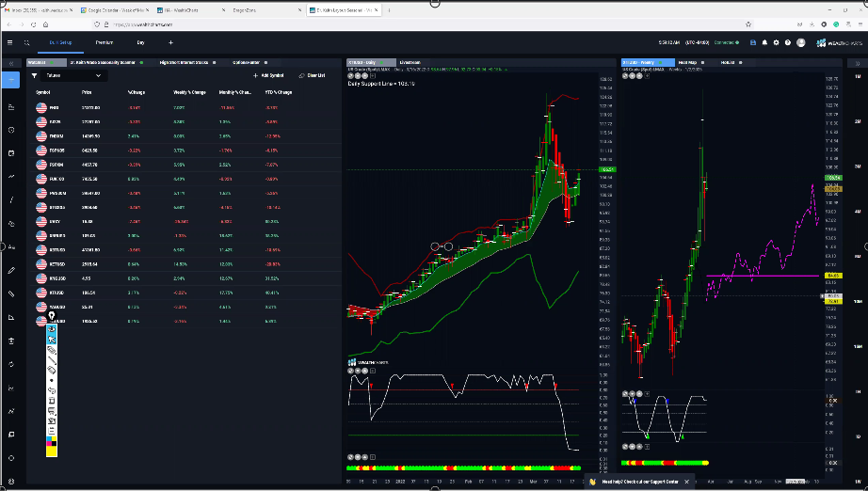Open the help question mark icon
This screenshot has height=491, width=868.
click(x=788, y=42)
